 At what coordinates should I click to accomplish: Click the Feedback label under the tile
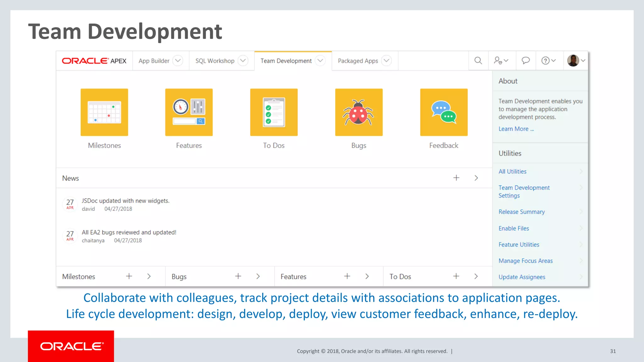[444, 145]
